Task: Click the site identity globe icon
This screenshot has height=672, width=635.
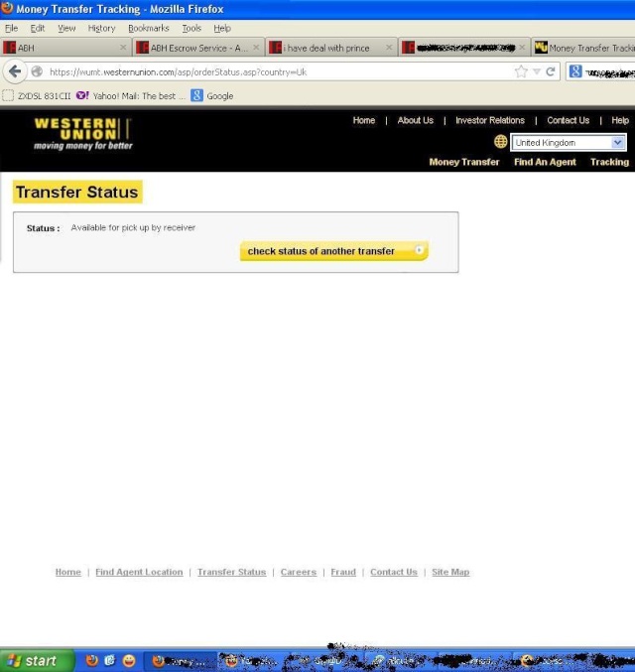Action: [x=37, y=71]
